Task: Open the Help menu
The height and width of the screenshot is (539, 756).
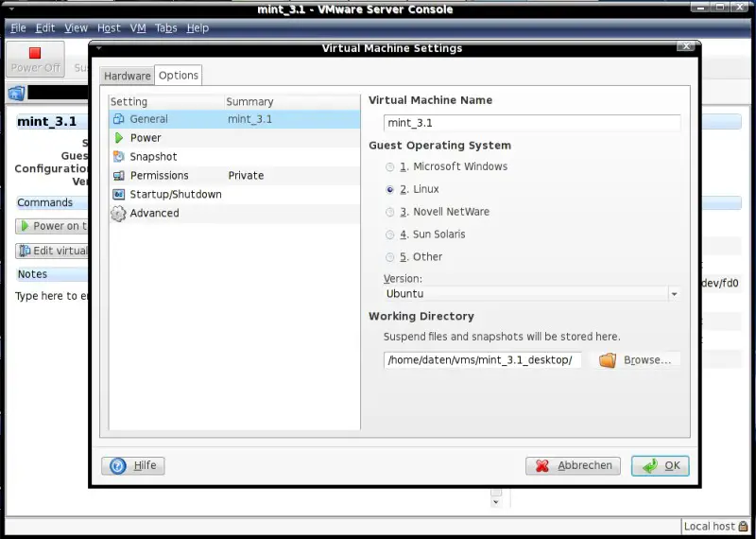Action: [x=198, y=28]
